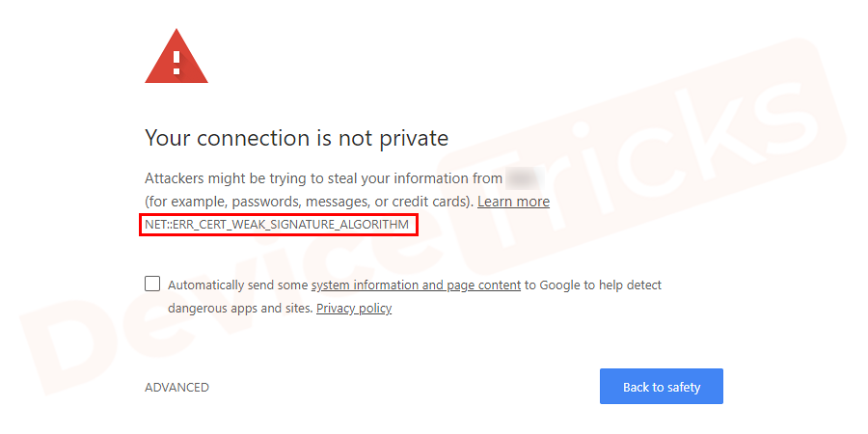Click the 'Attackers might be trying' sentence
Viewport: 868px width, 434px height.
(x=323, y=178)
